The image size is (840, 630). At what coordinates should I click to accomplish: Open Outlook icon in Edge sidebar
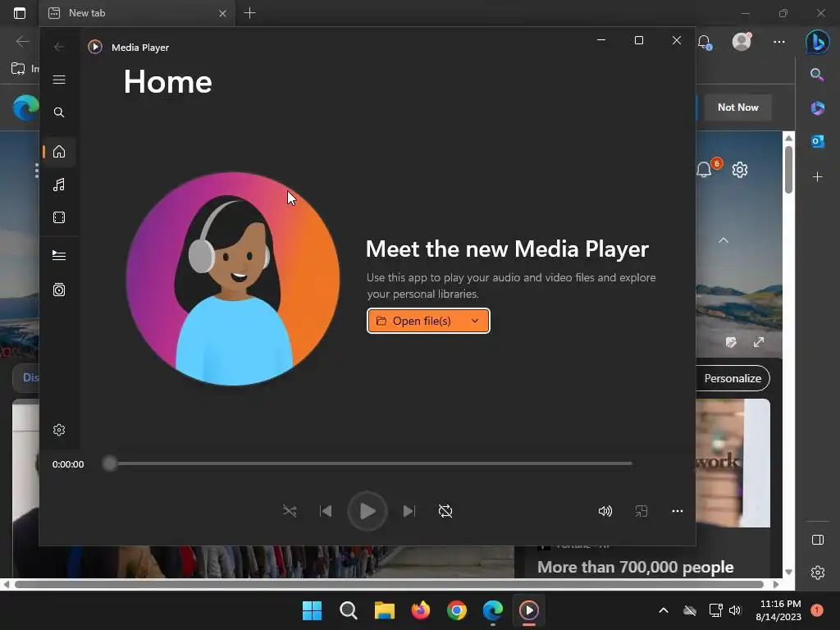coord(818,141)
